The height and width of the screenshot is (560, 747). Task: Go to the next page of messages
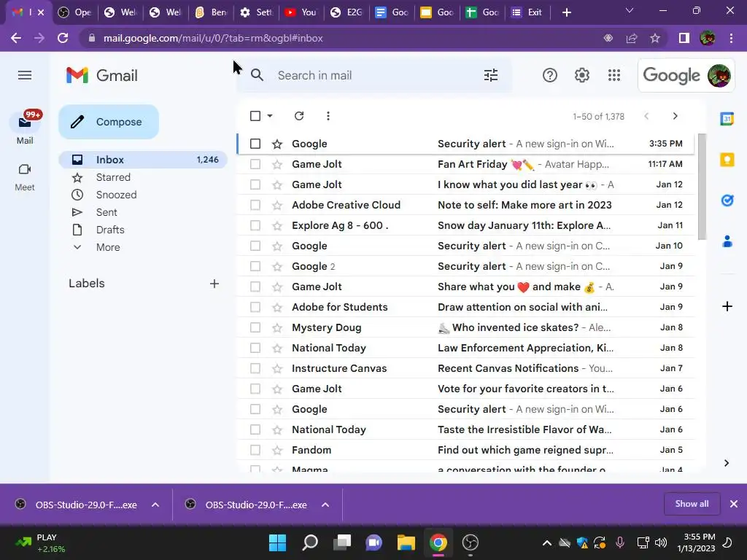click(x=675, y=116)
